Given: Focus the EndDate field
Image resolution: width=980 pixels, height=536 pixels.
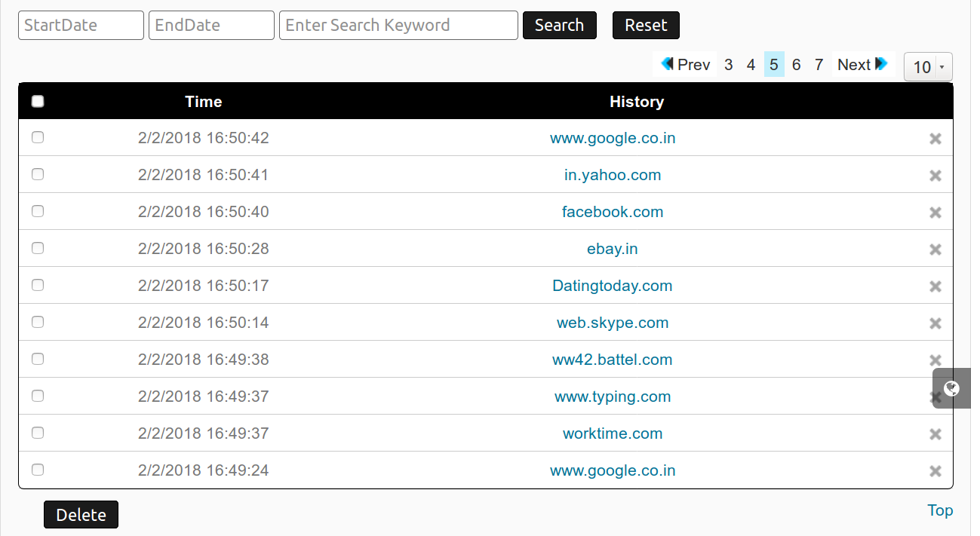Looking at the screenshot, I should click(211, 25).
